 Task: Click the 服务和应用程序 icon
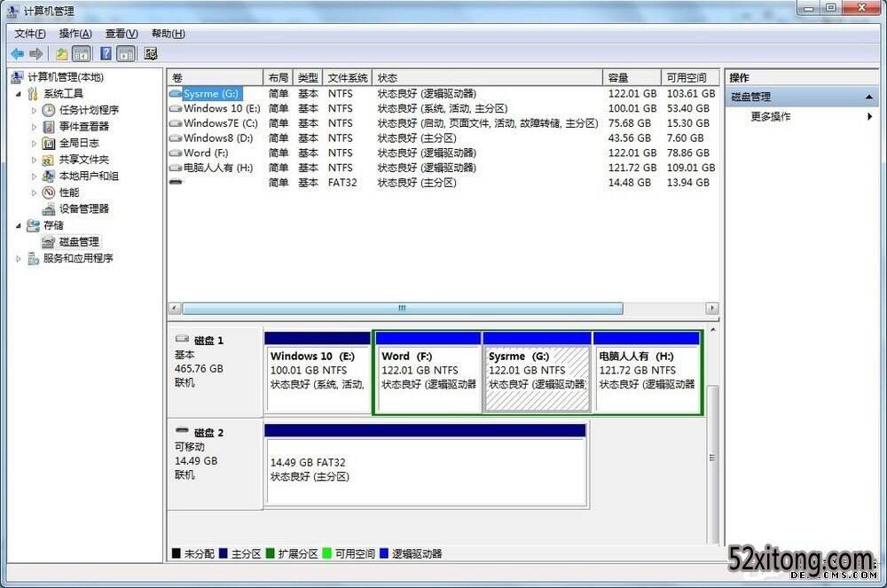[33, 258]
